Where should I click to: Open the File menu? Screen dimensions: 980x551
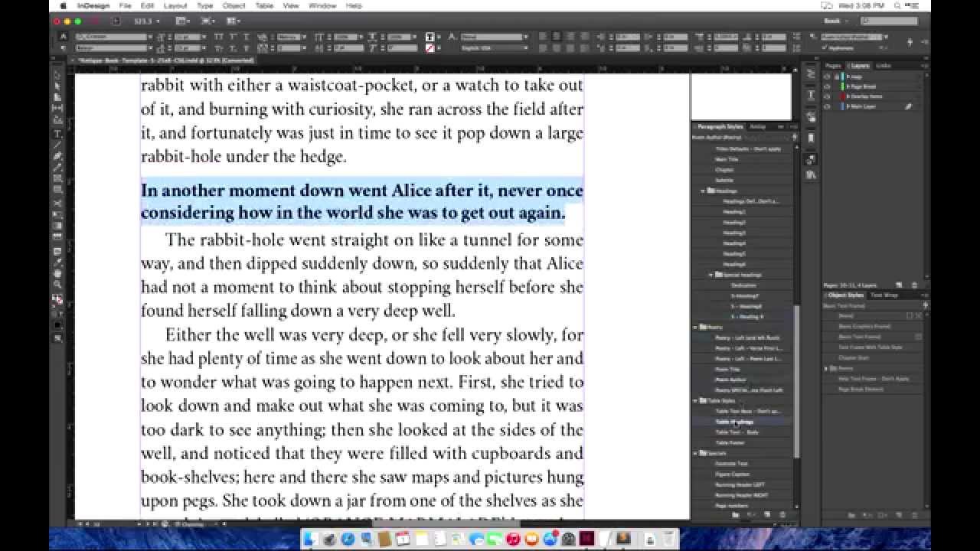(125, 5)
